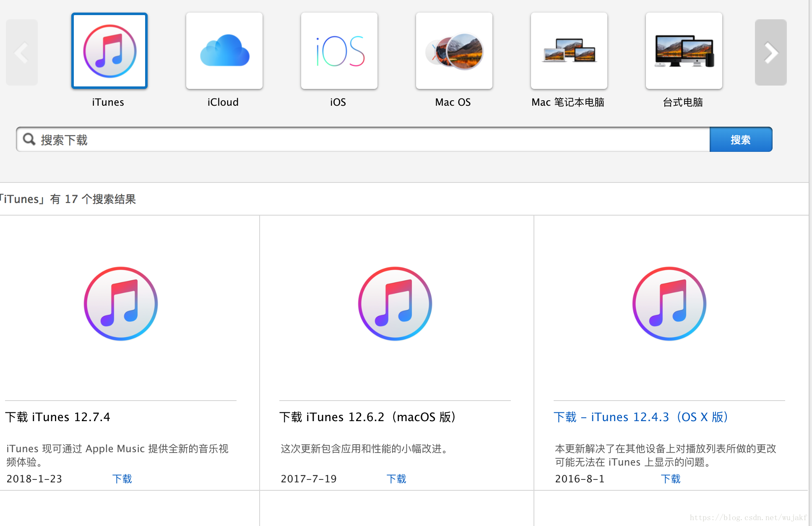Open iTunes 12.7.4 logo thumbnail
Viewport: 812px width, 526px height.
click(121, 304)
